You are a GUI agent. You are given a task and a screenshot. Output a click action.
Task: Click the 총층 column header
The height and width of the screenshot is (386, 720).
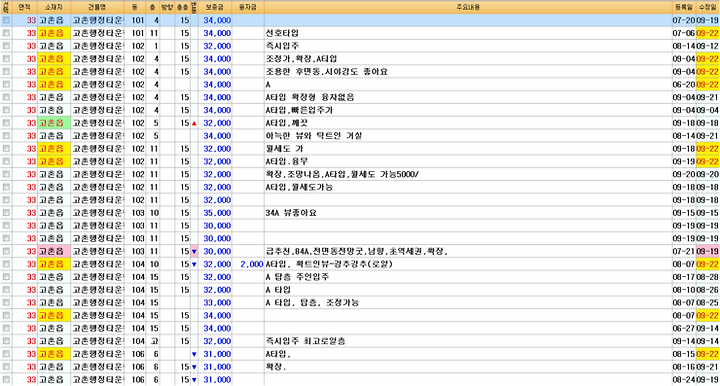183,7
